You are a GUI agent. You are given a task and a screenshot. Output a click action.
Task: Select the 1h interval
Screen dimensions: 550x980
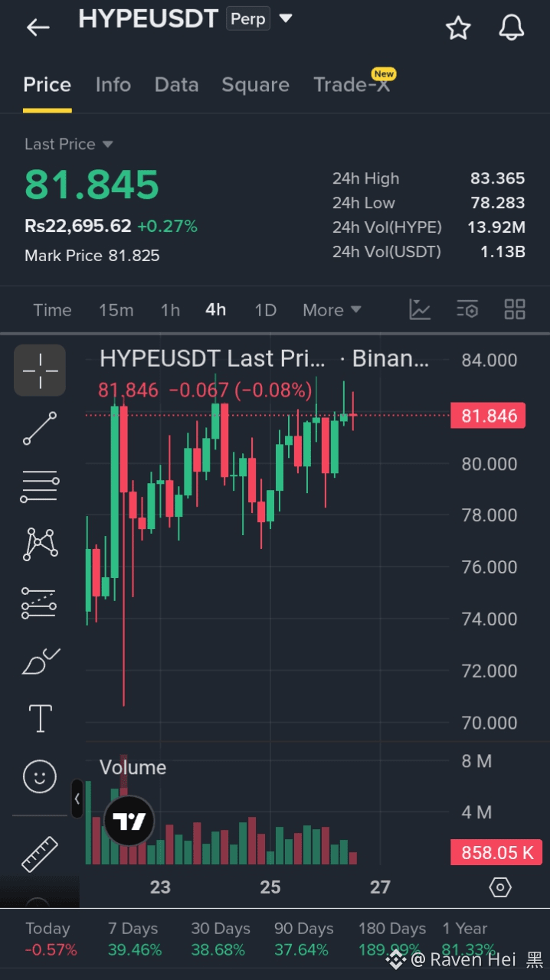[170, 310]
